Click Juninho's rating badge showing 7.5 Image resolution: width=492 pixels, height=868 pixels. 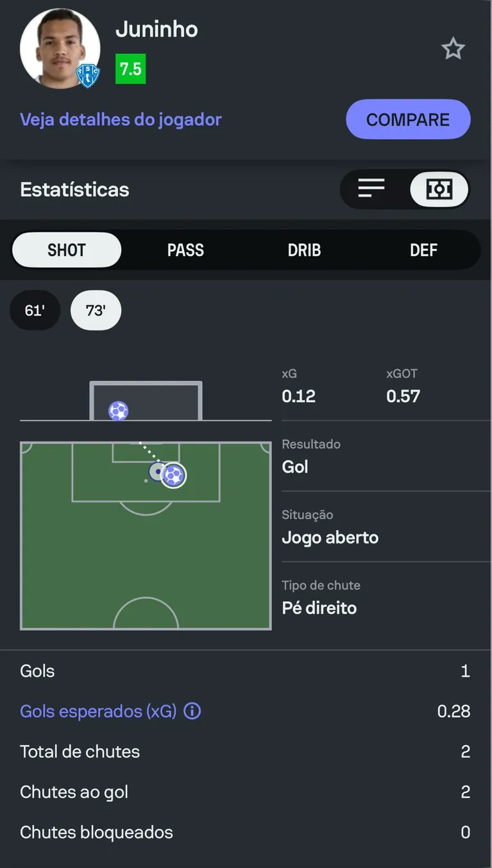point(130,69)
